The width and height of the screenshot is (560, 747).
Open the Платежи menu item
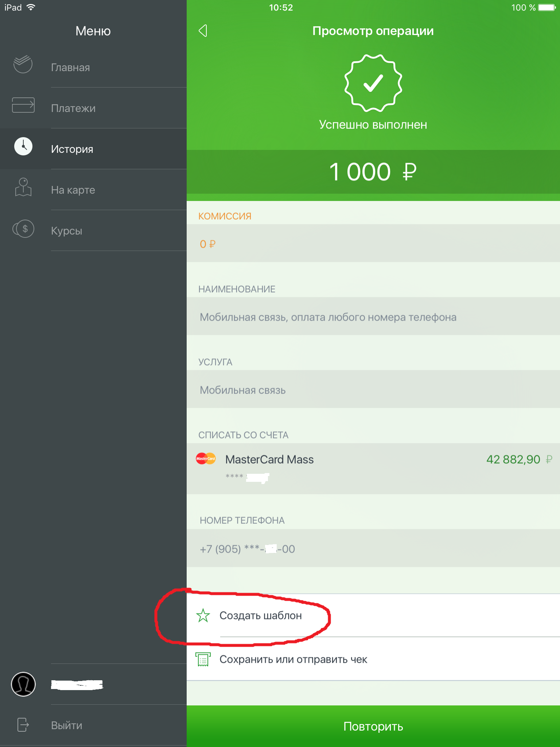[93, 108]
